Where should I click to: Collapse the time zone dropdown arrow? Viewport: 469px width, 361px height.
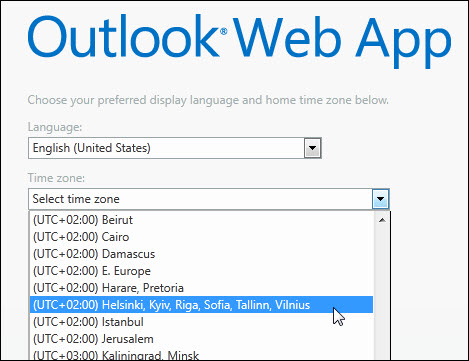[380, 199]
